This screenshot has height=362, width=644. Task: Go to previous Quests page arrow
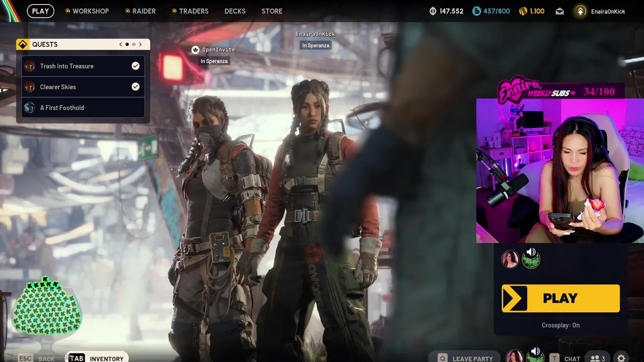(x=120, y=44)
